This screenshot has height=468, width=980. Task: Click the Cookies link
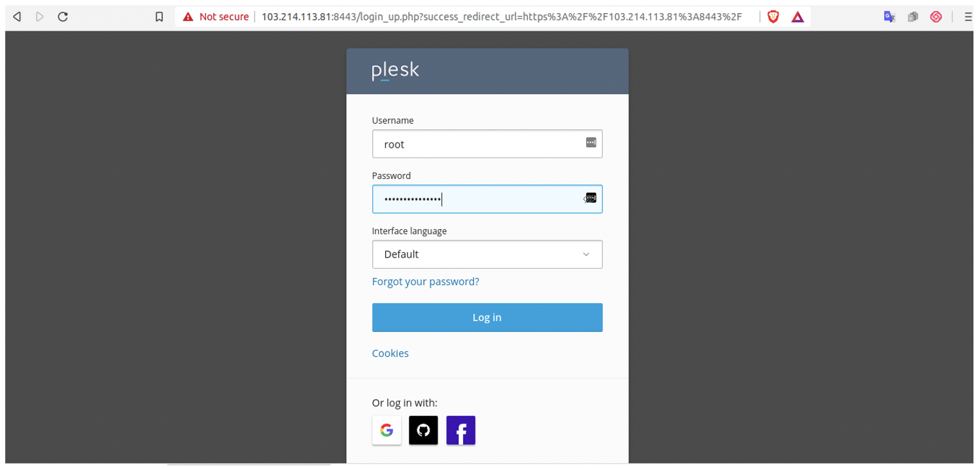390,353
